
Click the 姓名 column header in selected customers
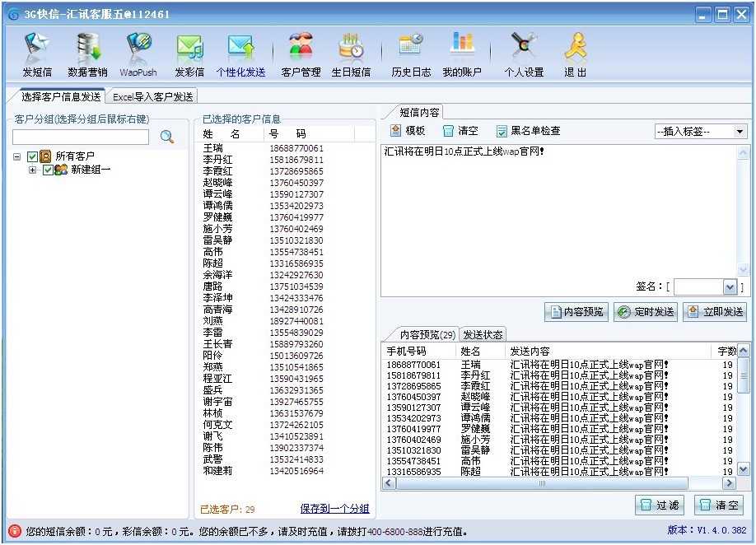pos(230,134)
